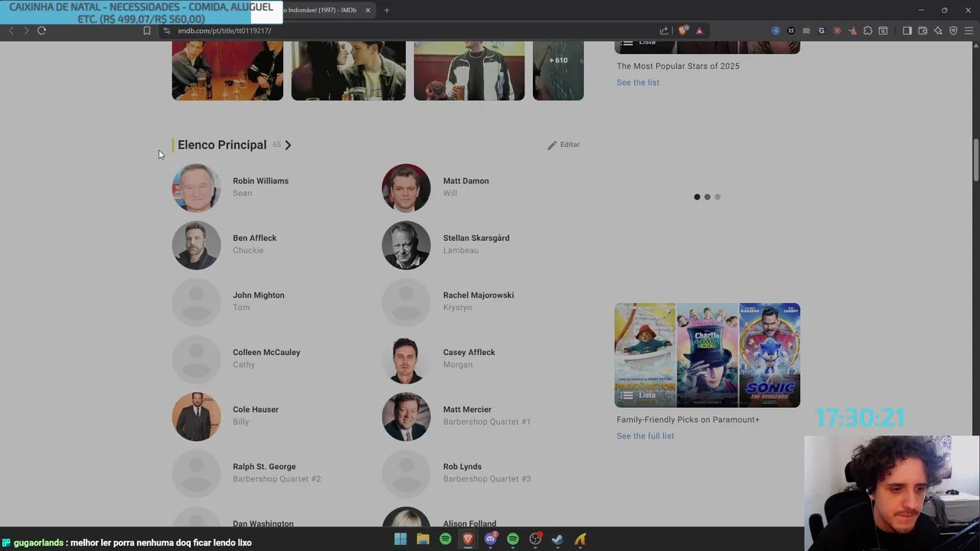The height and width of the screenshot is (551, 980).
Task: Open Leo AI sparkle icon
Action: [938, 31]
